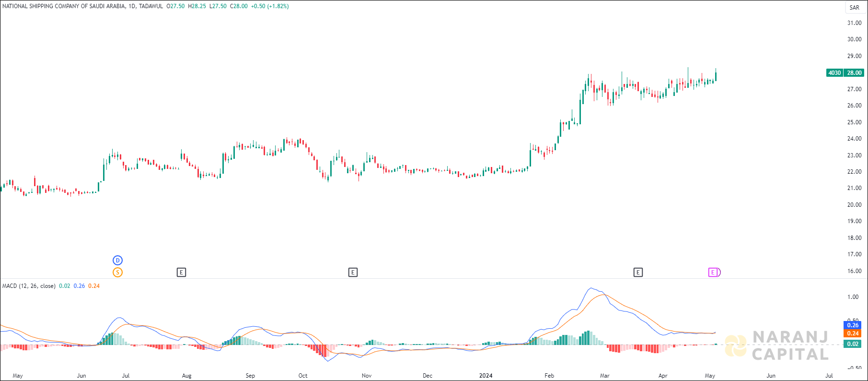This screenshot has height=381, width=868.
Task: Click the orange 0.24 signal value tag
Action: click(853, 333)
